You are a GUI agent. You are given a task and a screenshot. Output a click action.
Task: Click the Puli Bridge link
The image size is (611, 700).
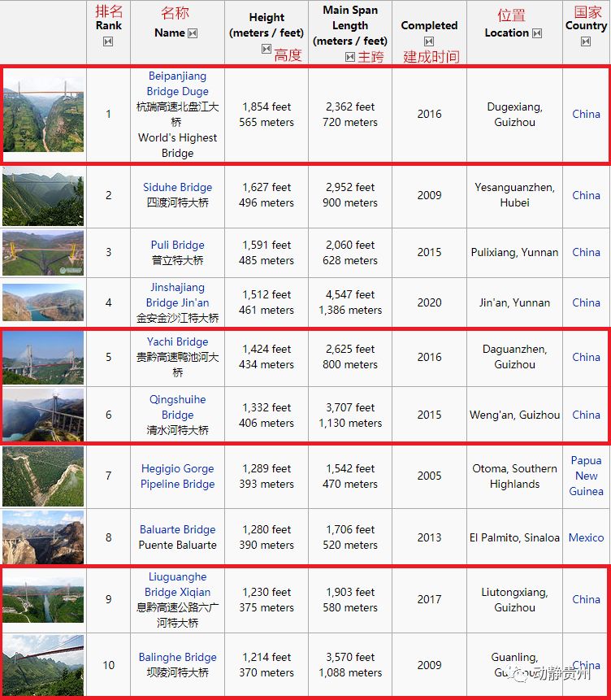pos(177,245)
